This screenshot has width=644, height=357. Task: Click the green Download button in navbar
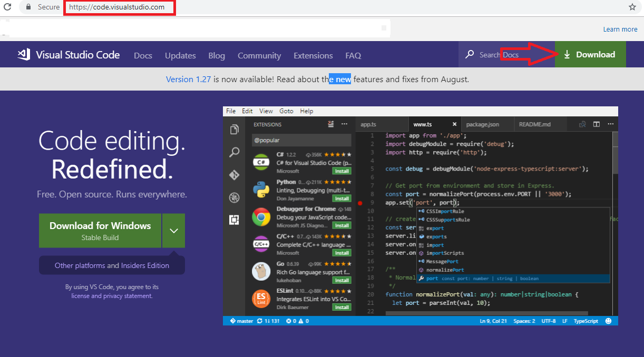590,54
